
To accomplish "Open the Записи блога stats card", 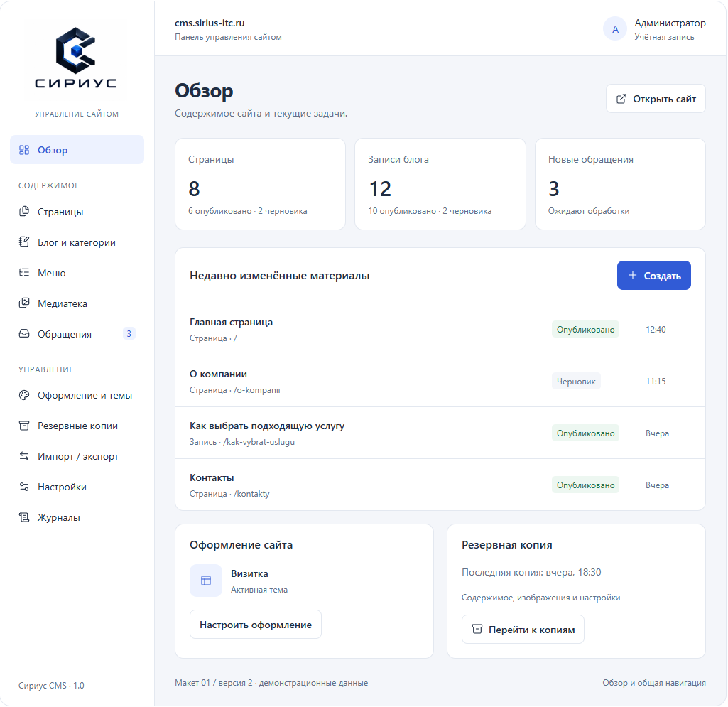I will pos(440,184).
